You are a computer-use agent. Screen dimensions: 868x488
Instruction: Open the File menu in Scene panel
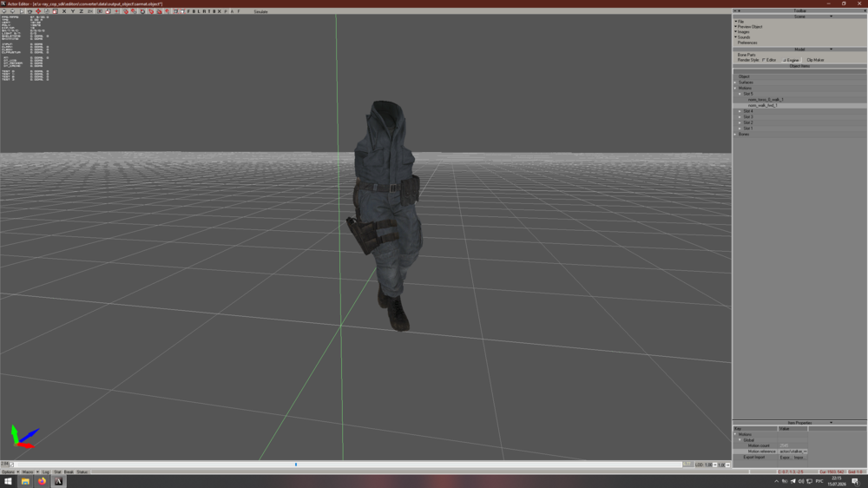click(740, 22)
